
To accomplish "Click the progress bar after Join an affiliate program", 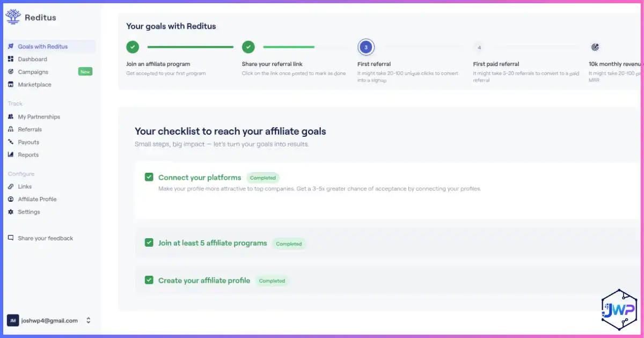I will pyautogui.click(x=191, y=47).
